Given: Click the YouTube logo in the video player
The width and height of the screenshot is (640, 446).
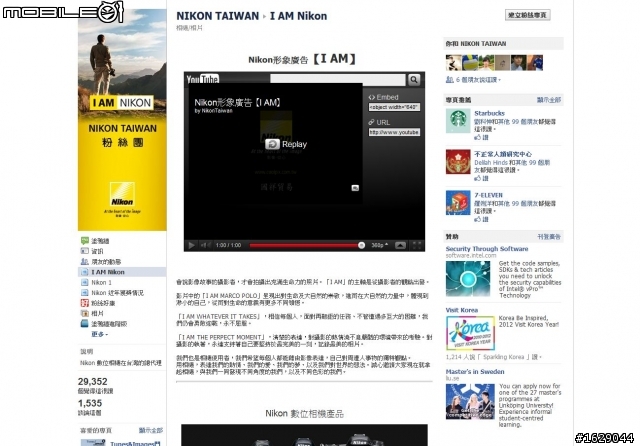Looking at the screenshot, I should coord(202,79).
